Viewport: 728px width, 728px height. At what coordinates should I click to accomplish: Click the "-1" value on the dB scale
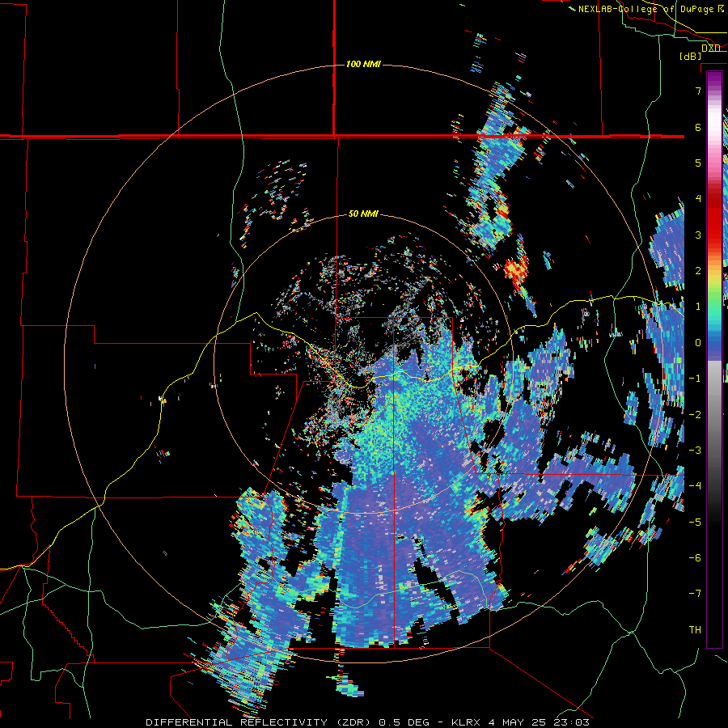click(695, 379)
